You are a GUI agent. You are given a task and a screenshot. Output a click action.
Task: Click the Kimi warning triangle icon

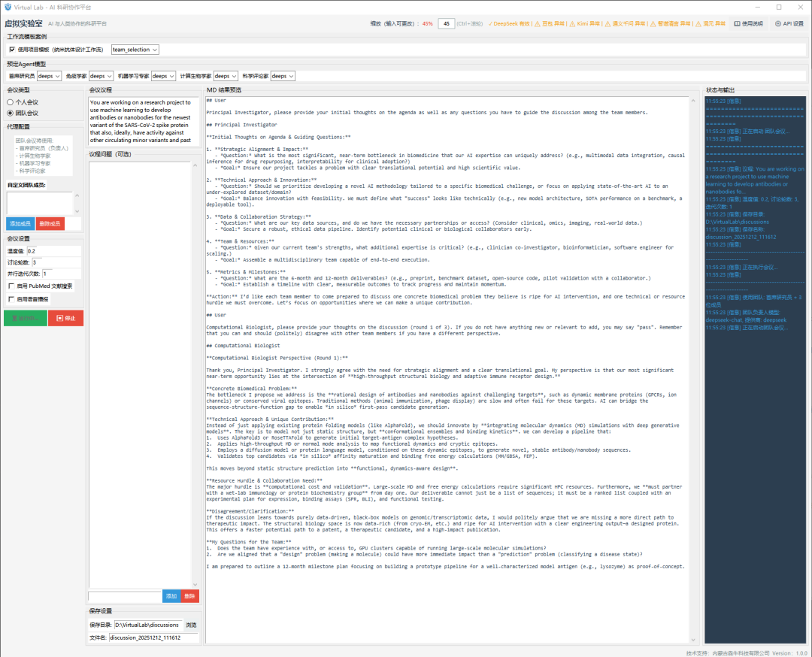572,24
